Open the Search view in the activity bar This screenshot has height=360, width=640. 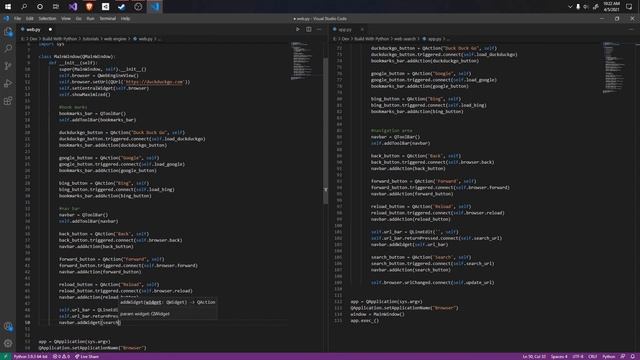tap(8, 49)
